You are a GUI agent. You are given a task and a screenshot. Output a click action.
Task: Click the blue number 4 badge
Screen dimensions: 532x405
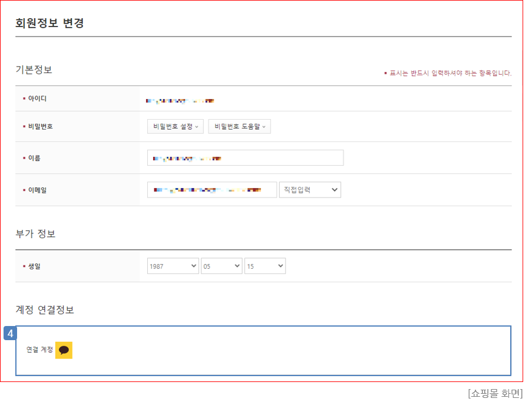(10, 333)
